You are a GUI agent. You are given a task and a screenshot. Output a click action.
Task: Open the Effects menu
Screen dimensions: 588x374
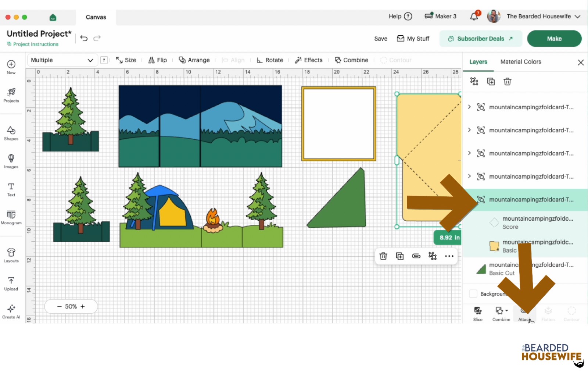pos(309,60)
